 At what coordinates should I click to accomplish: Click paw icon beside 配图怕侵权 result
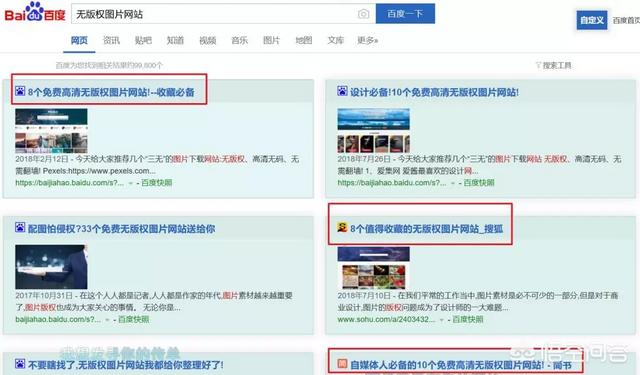click(x=20, y=227)
